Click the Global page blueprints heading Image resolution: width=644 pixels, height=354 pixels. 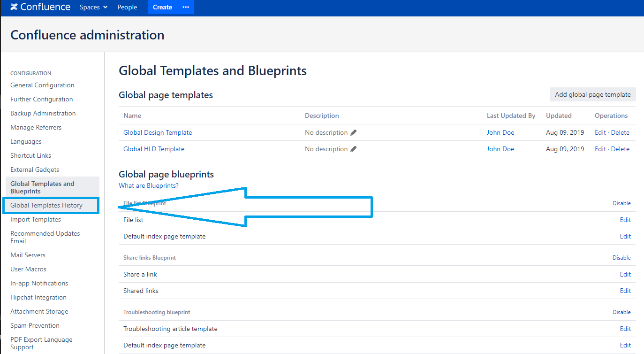pos(166,174)
